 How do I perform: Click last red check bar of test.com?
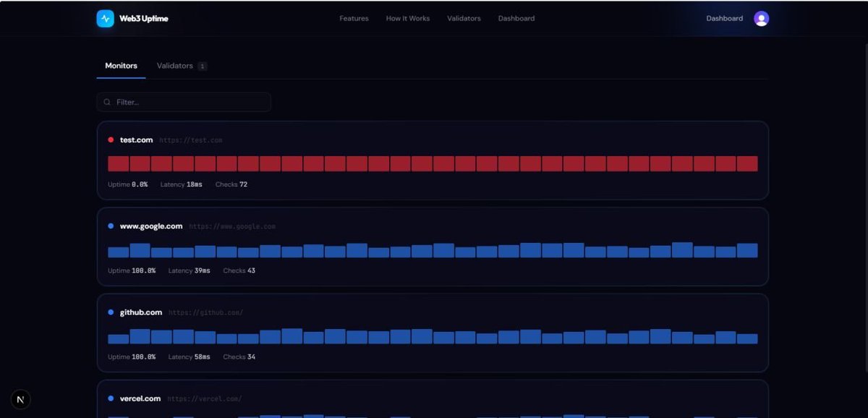click(x=747, y=163)
